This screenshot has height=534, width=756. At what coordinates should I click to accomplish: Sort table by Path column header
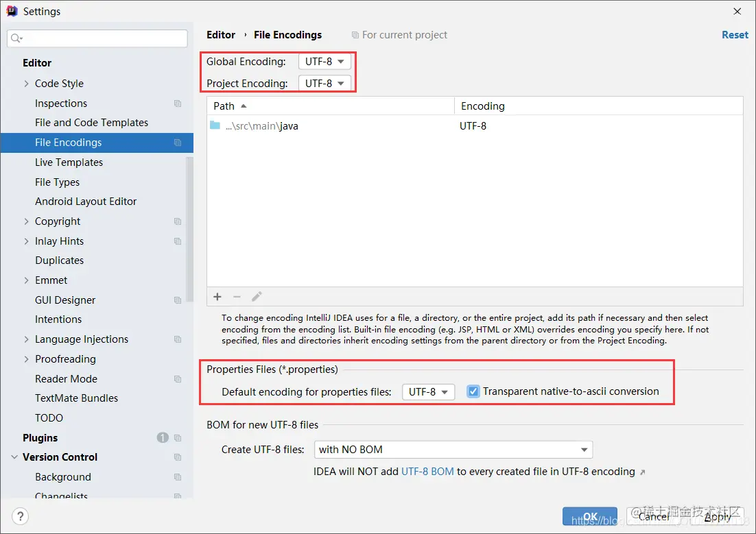tap(331, 106)
